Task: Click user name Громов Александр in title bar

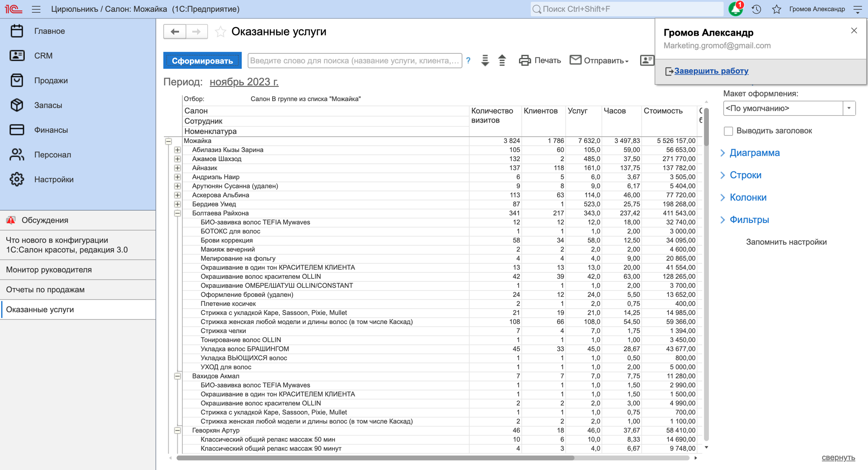Action: point(817,9)
